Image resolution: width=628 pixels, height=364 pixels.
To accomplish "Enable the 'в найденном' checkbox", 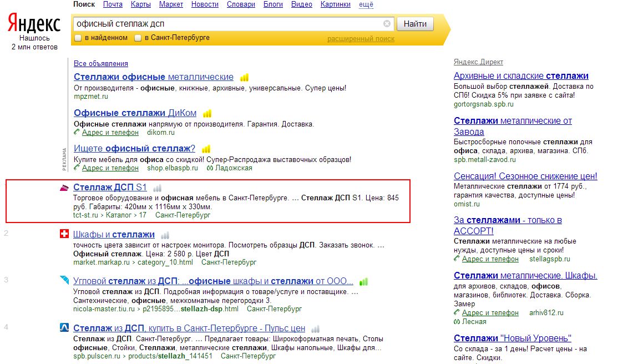I will click(78, 38).
